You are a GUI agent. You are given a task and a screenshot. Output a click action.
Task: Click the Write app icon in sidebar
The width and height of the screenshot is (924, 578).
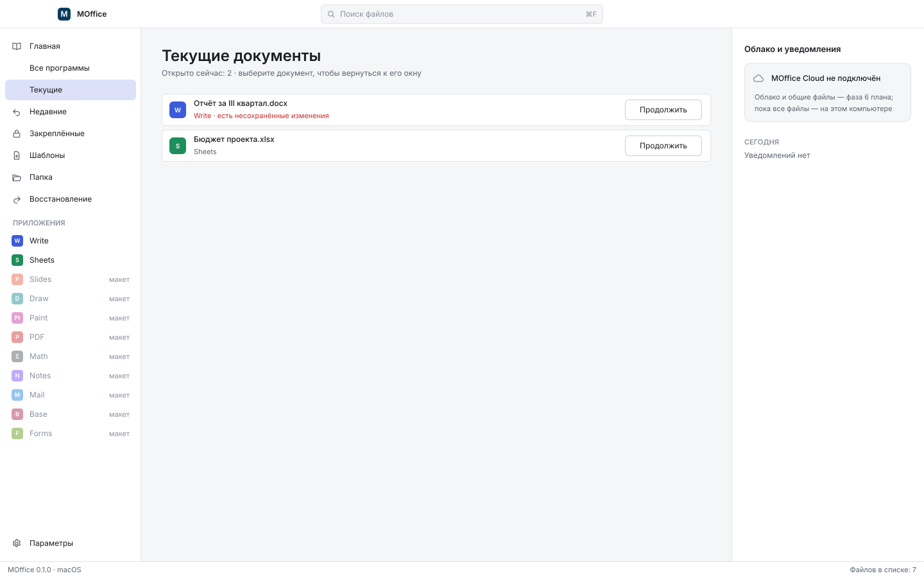pyautogui.click(x=17, y=241)
